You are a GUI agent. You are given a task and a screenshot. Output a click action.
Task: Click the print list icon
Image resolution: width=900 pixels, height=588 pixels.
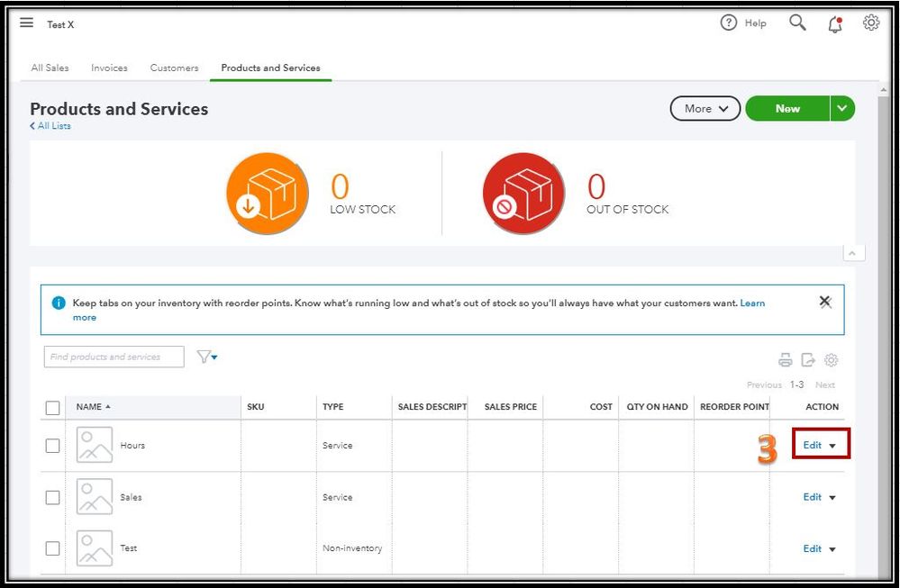coord(786,360)
